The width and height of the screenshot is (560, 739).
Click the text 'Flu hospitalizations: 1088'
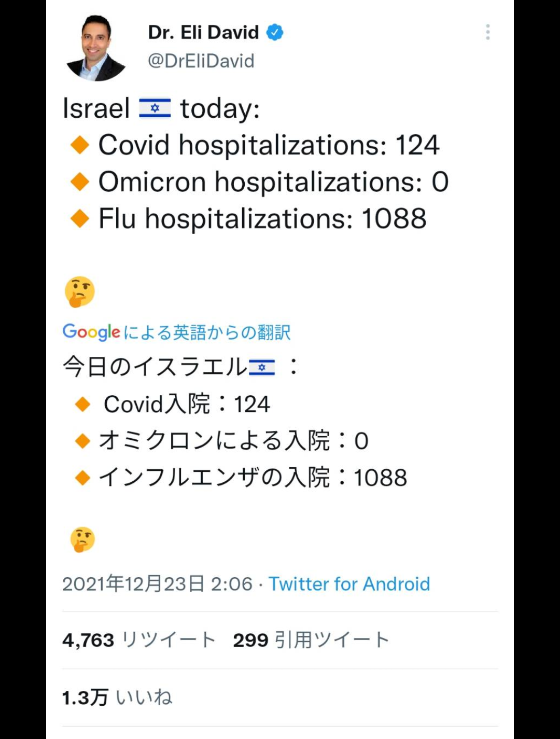pyautogui.click(x=262, y=218)
